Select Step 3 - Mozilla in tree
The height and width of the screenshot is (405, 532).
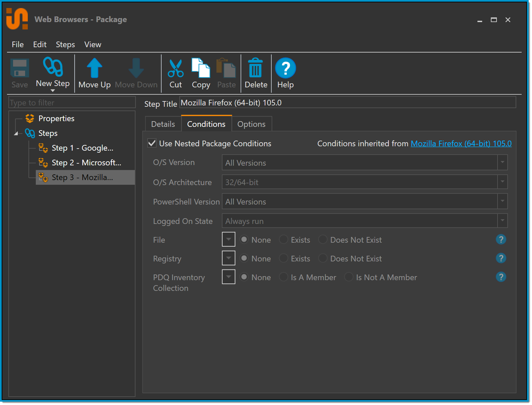(85, 177)
